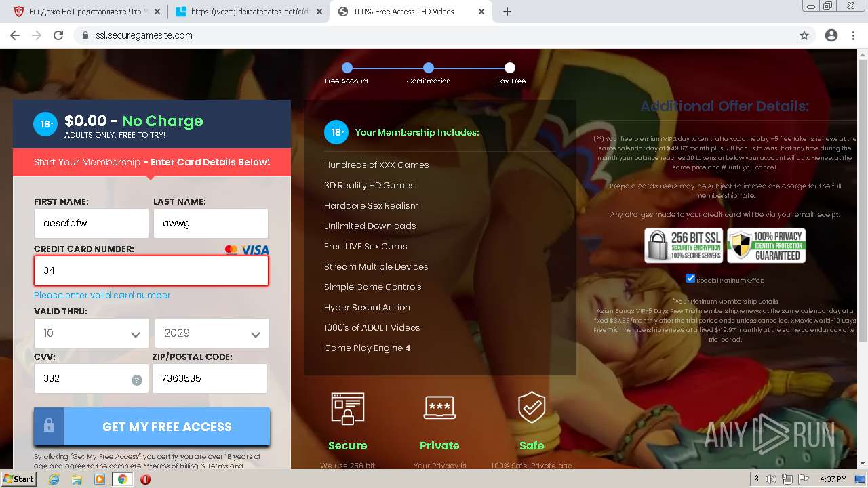Click the GET MY FREE ACCESS button

click(x=152, y=426)
